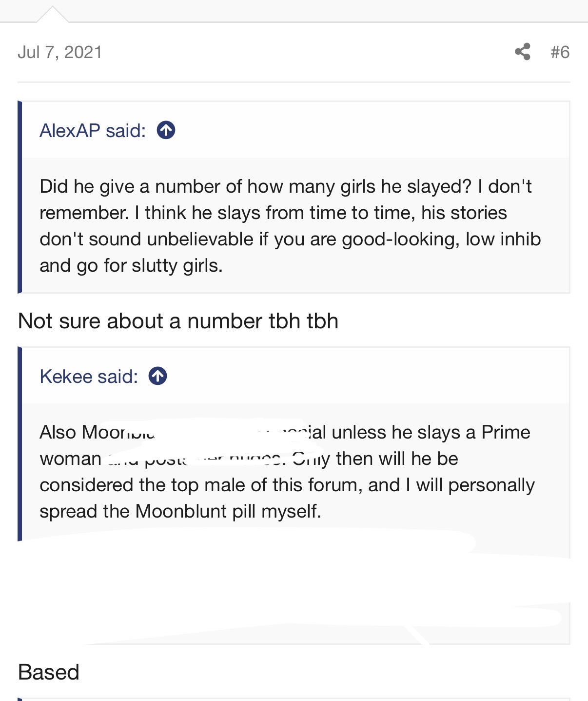Click the 'Based' reply text

click(48, 672)
